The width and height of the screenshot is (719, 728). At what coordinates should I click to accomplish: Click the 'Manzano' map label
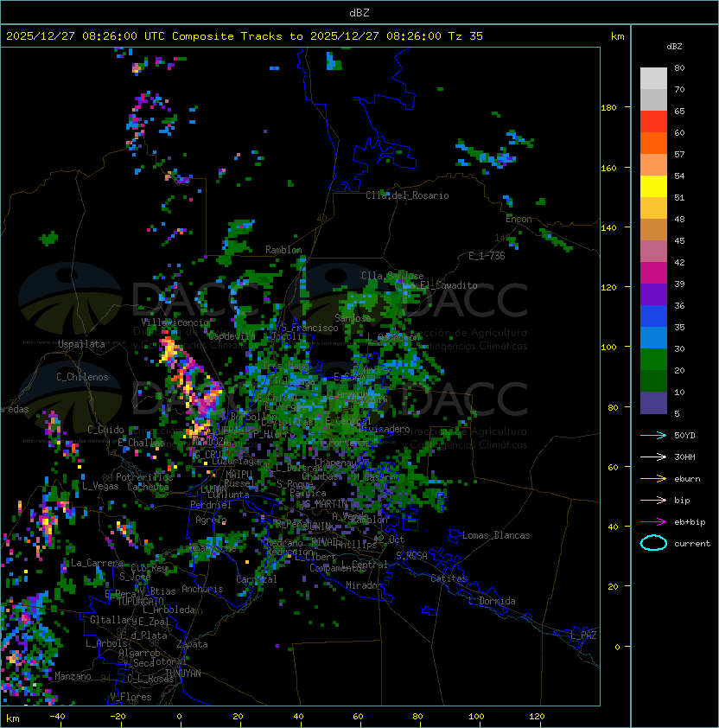coord(73,676)
